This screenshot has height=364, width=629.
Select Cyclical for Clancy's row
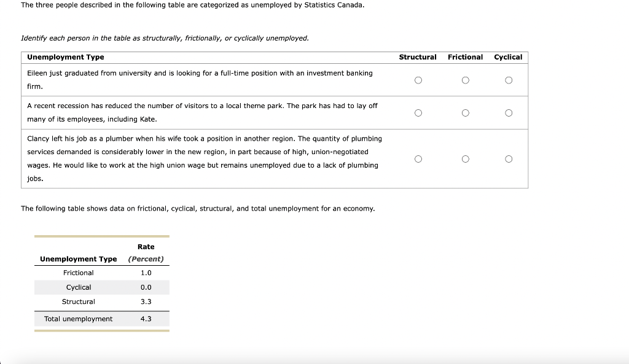point(509,158)
